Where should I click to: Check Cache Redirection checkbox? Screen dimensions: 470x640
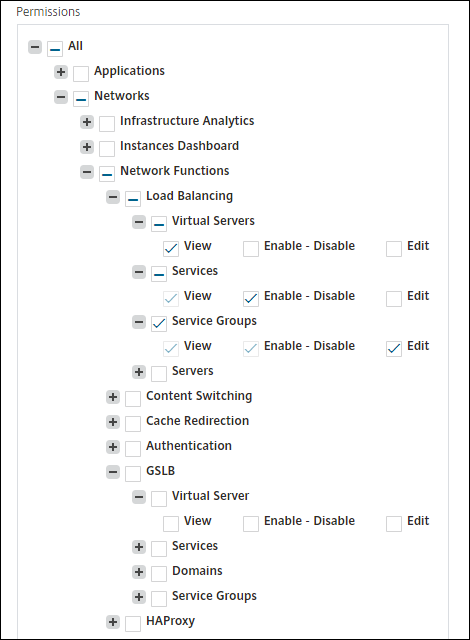[x=133, y=424]
